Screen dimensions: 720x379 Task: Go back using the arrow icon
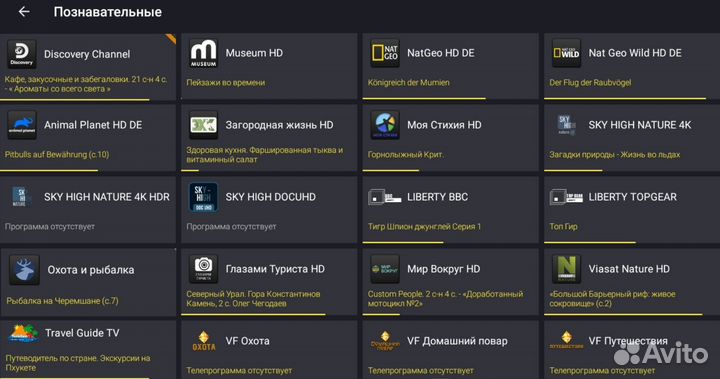point(24,12)
